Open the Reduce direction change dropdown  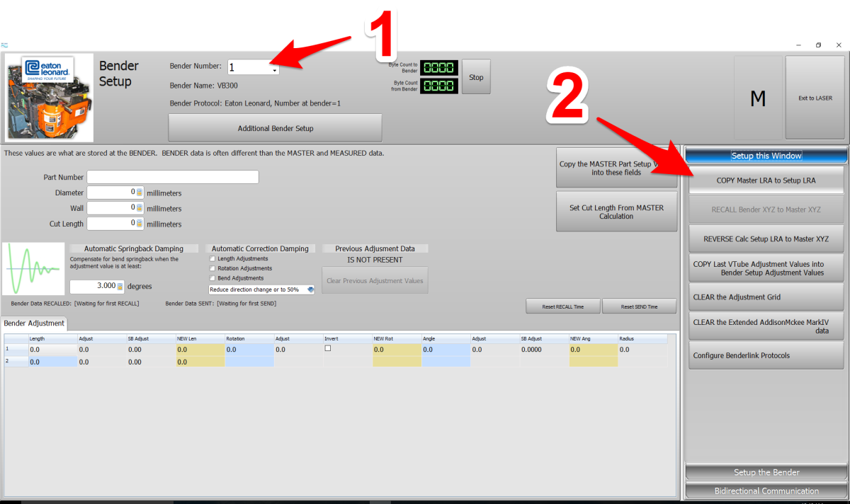tap(310, 290)
